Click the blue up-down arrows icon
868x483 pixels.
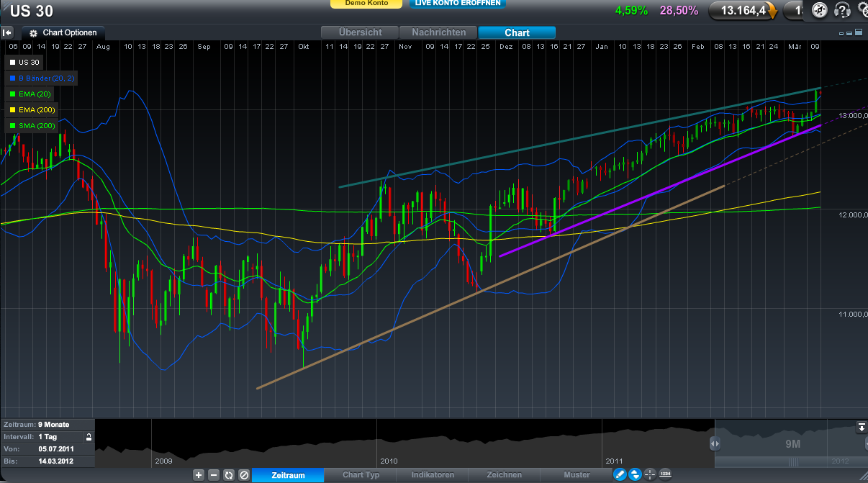(x=636, y=474)
